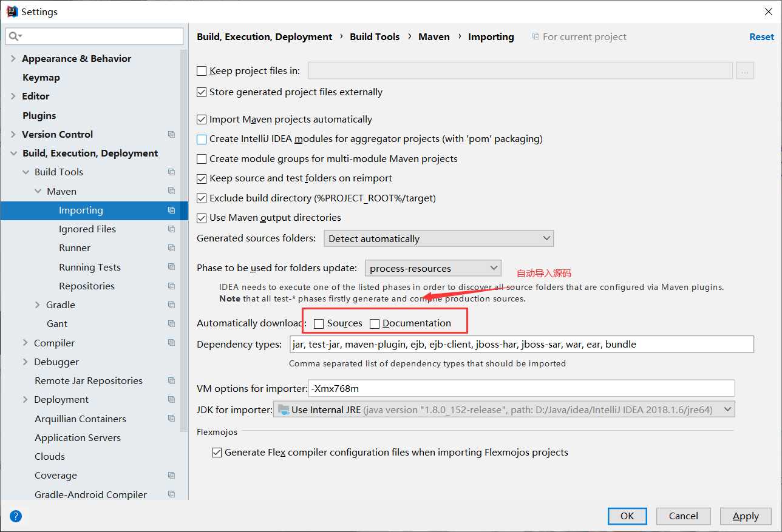Open Generated sources folders dropdown
The image size is (782, 532).
tap(439, 238)
